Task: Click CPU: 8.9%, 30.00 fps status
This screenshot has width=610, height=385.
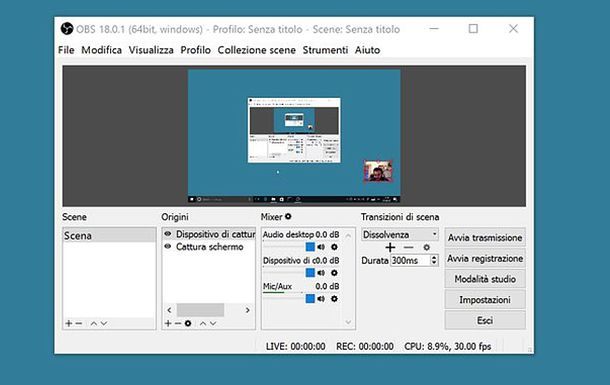Action: click(448, 346)
